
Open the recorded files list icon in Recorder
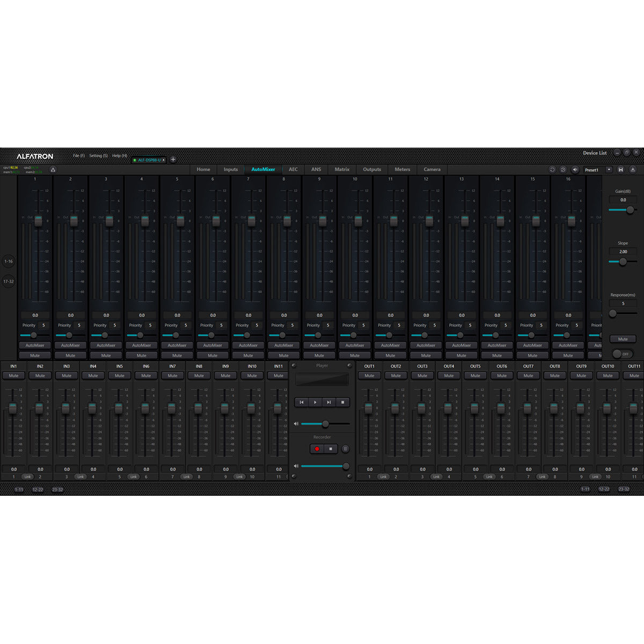pyautogui.click(x=346, y=449)
